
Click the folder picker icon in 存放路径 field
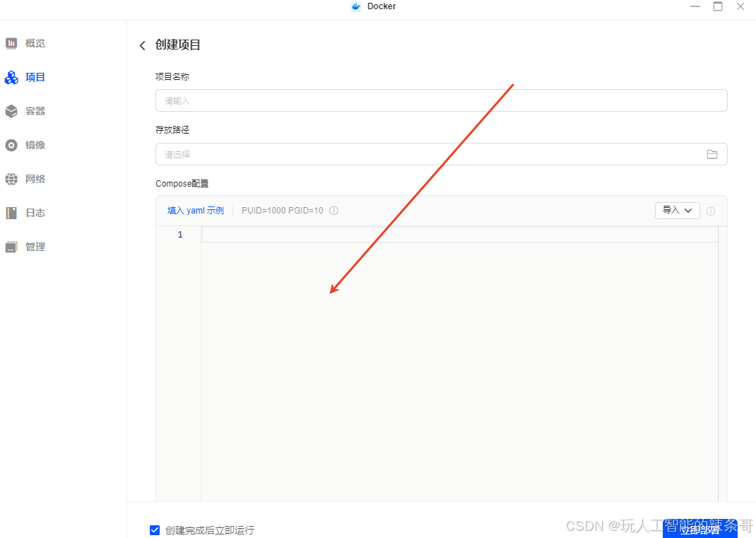point(712,154)
